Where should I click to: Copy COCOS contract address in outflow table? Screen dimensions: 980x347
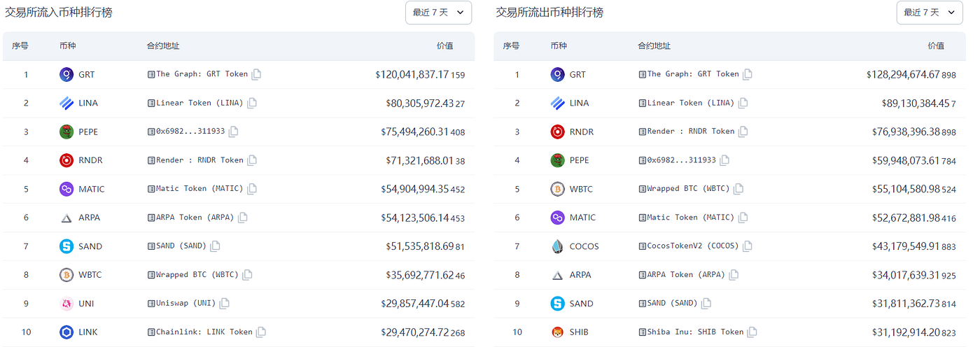click(748, 246)
